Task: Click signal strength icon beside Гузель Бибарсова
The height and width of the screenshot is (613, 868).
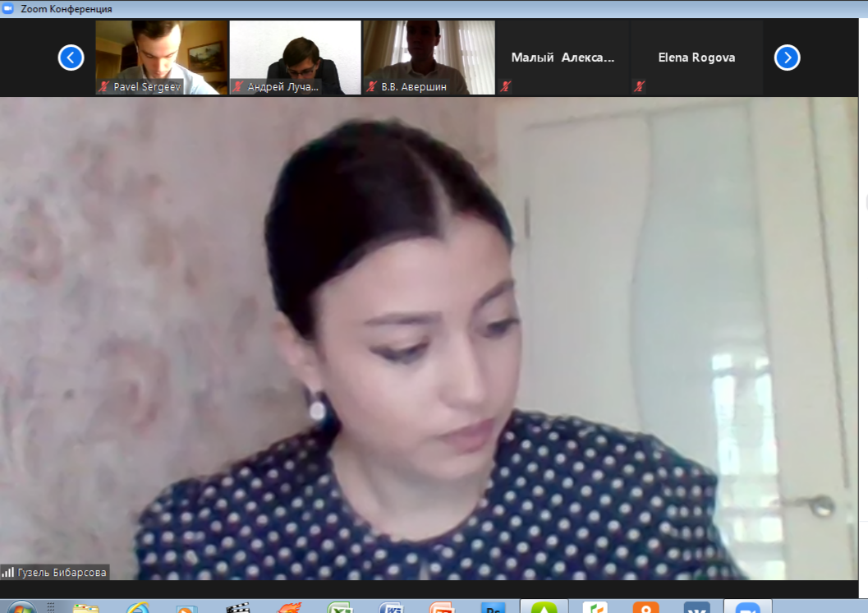Action: 7,572
